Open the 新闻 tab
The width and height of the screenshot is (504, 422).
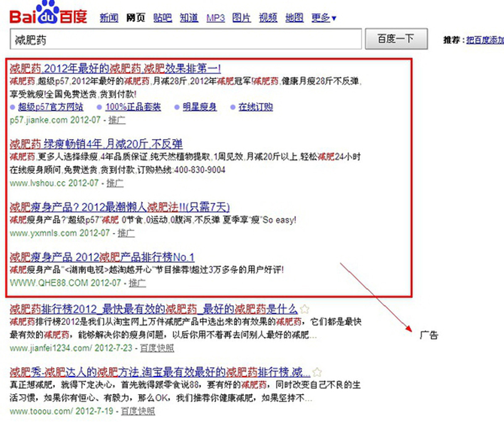tap(109, 18)
